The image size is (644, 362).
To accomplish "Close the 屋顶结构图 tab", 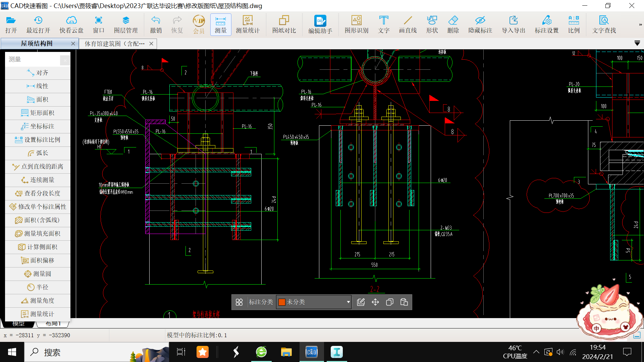I will pos(73,44).
